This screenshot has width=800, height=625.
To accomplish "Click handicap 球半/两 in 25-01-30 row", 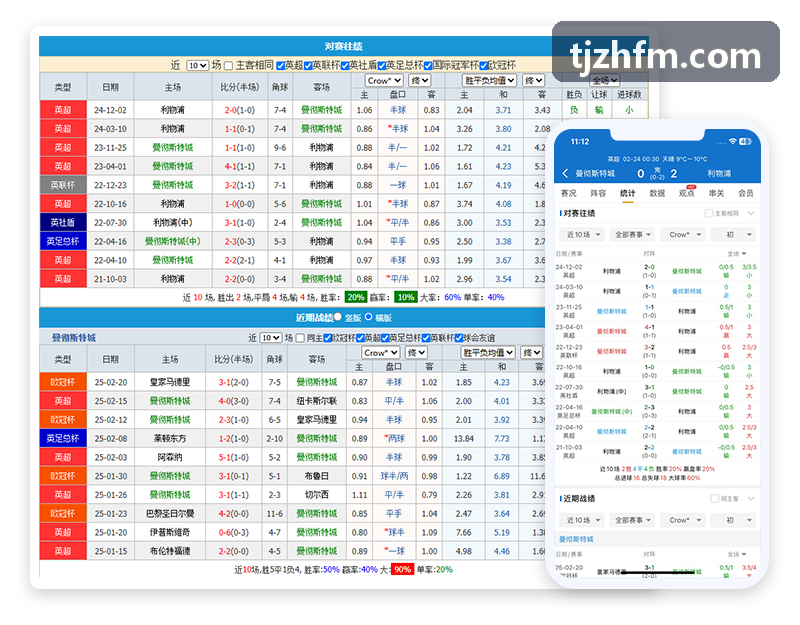I will coord(394,476).
